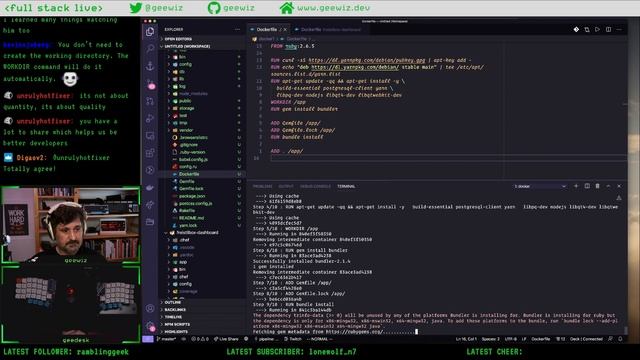Kill the terminal using the trash icon
Image resolution: width=640 pixels, height=360 pixels.
(x=598, y=186)
